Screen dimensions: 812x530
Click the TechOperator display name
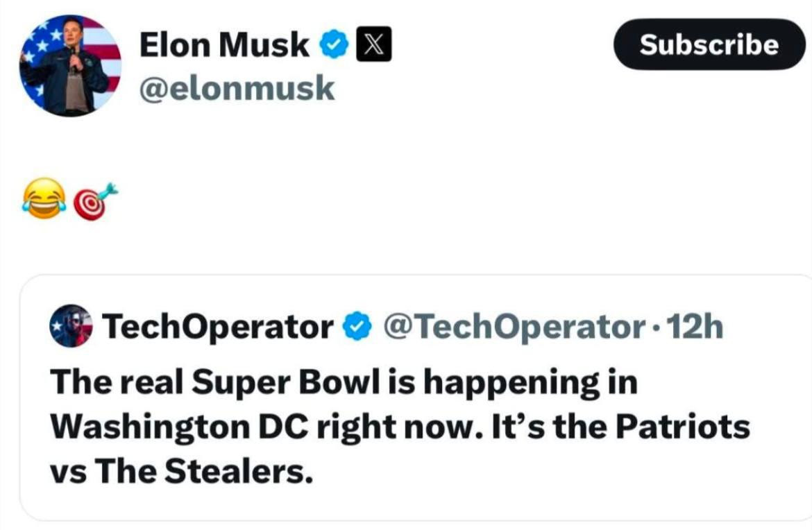coord(217,326)
